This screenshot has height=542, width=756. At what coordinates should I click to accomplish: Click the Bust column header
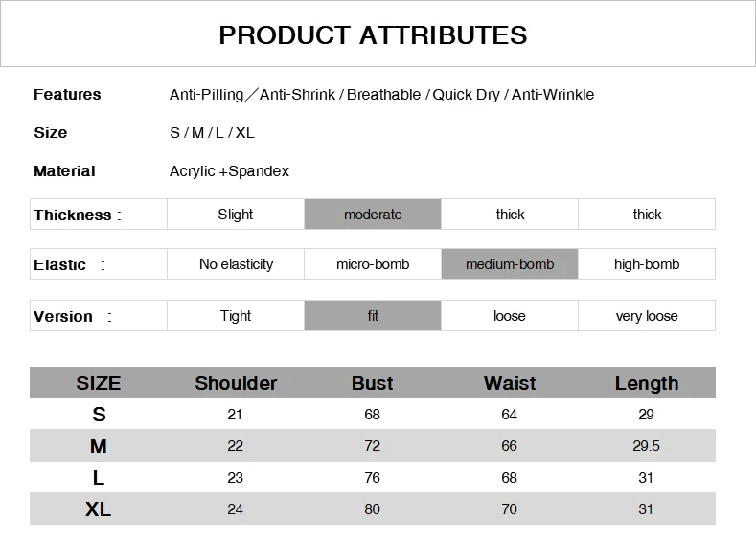tap(372, 383)
